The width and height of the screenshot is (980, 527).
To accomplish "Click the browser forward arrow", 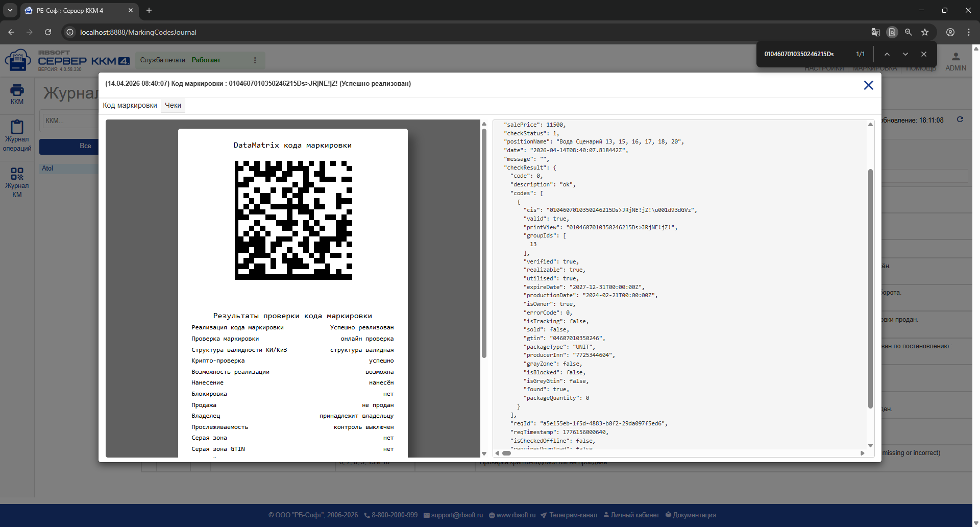I will pos(30,32).
